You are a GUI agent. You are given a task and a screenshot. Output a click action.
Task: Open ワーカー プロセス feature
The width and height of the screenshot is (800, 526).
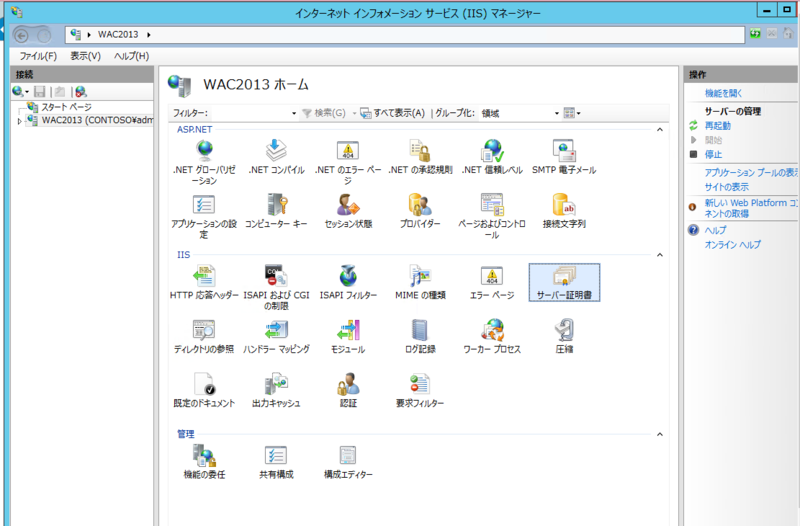pyautogui.click(x=492, y=336)
